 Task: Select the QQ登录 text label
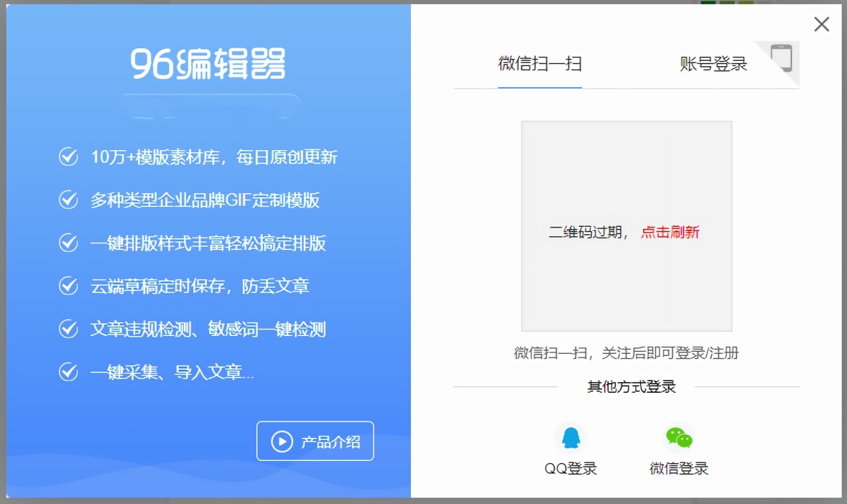click(570, 469)
